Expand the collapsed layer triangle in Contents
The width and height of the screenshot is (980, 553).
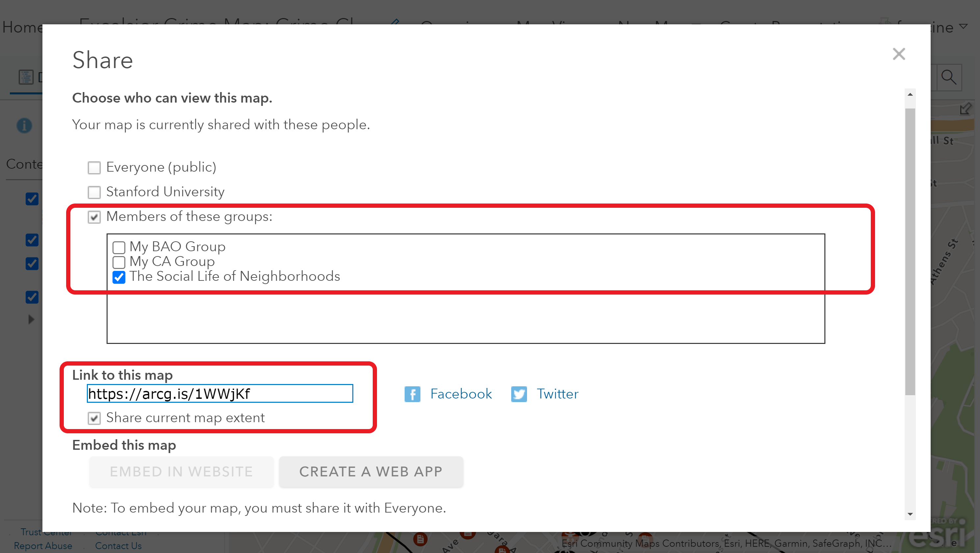pyautogui.click(x=31, y=319)
